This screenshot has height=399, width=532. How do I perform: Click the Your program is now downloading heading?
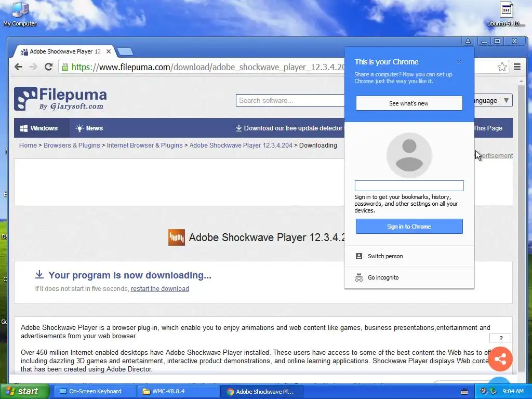click(x=129, y=275)
